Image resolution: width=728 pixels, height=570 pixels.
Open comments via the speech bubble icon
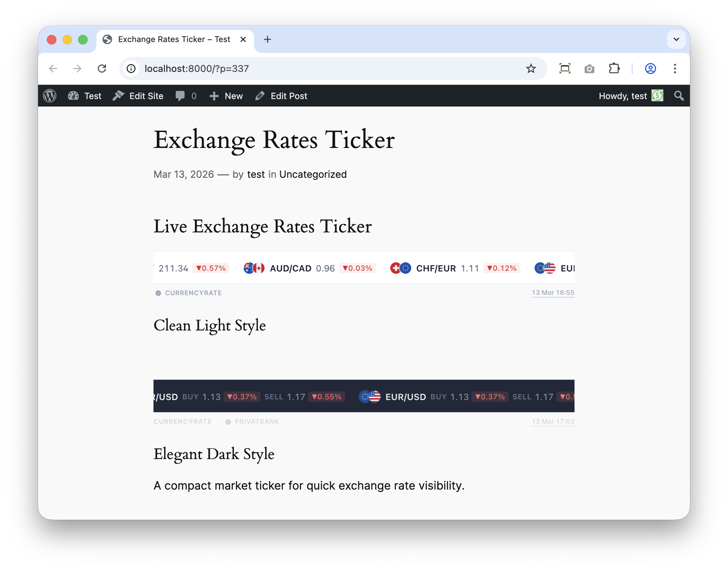[180, 96]
